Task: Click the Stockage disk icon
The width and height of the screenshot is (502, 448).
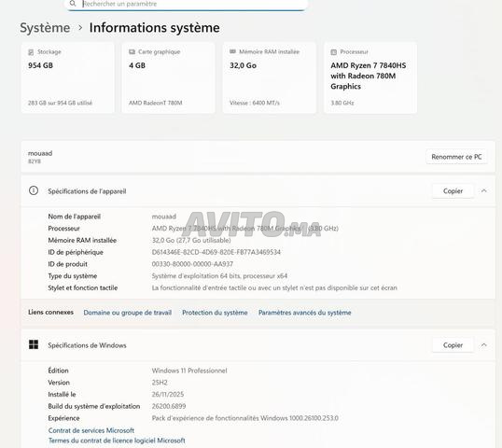Action: 31,52
